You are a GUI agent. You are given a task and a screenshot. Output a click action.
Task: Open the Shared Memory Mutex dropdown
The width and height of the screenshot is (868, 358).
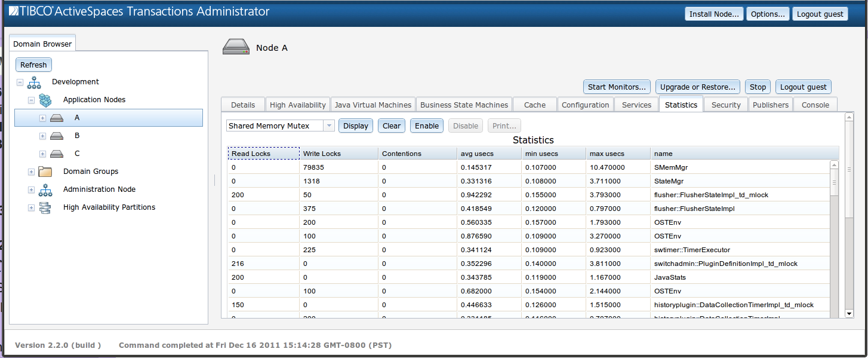click(x=328, y=126)
